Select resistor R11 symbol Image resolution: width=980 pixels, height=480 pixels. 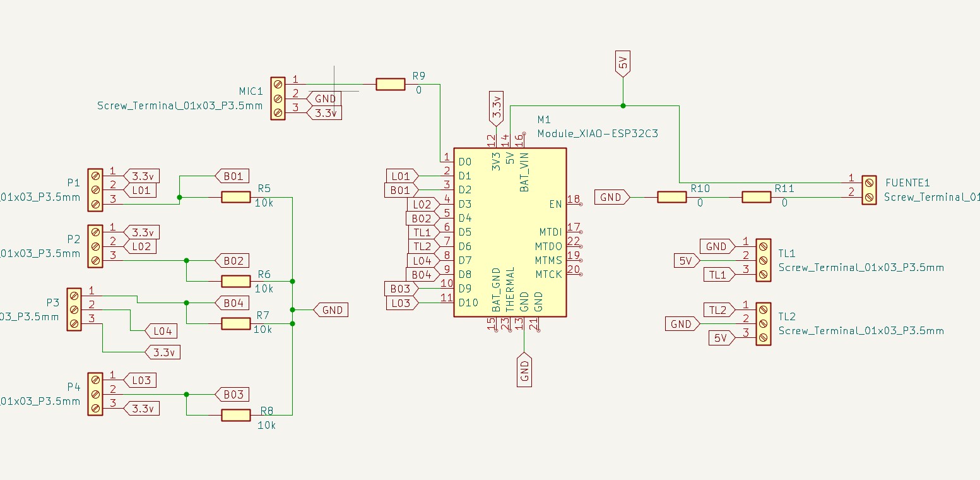[x=756, y=197]
